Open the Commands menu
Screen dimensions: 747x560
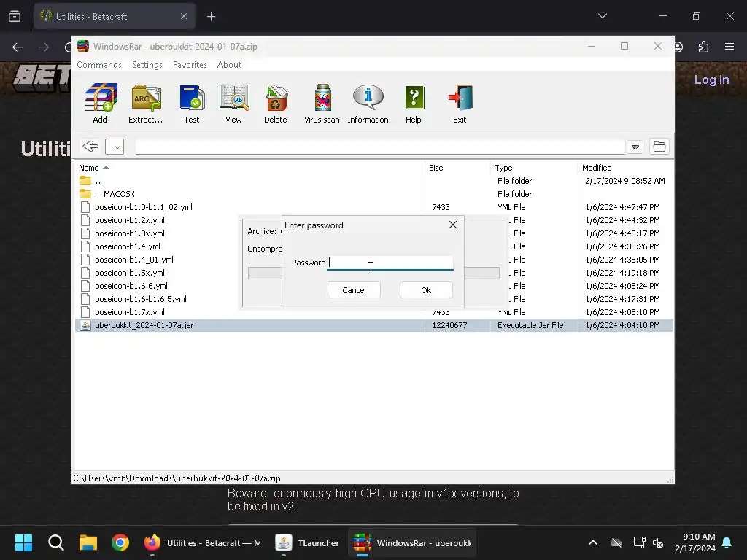tap(99, 65)
